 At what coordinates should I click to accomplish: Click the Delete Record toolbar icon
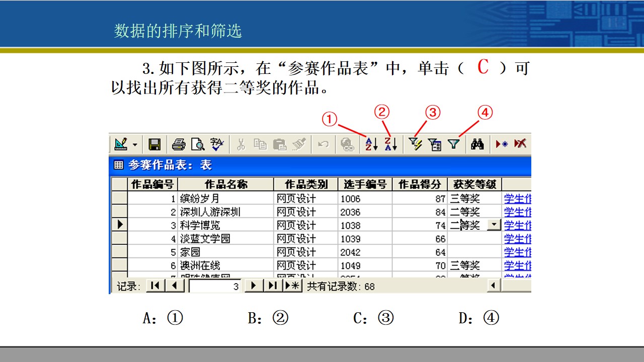[520, 144]
